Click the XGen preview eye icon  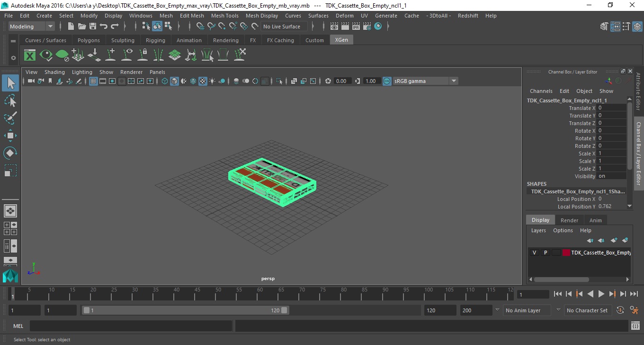coord(46,55)
